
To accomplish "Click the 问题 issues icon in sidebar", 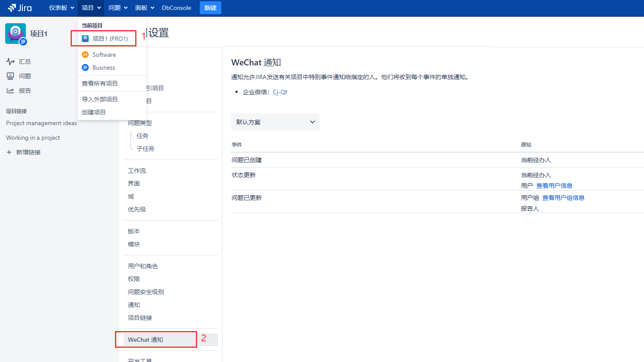I will (10, 76).
